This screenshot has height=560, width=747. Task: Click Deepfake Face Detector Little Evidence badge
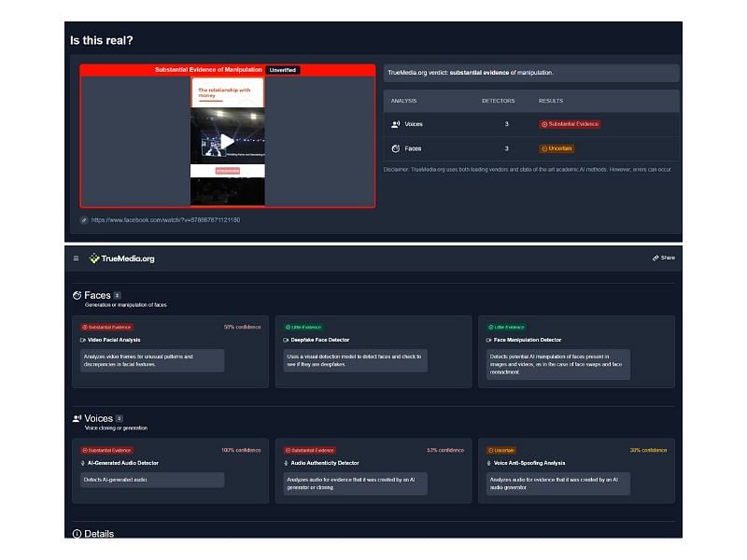point(303,328)
